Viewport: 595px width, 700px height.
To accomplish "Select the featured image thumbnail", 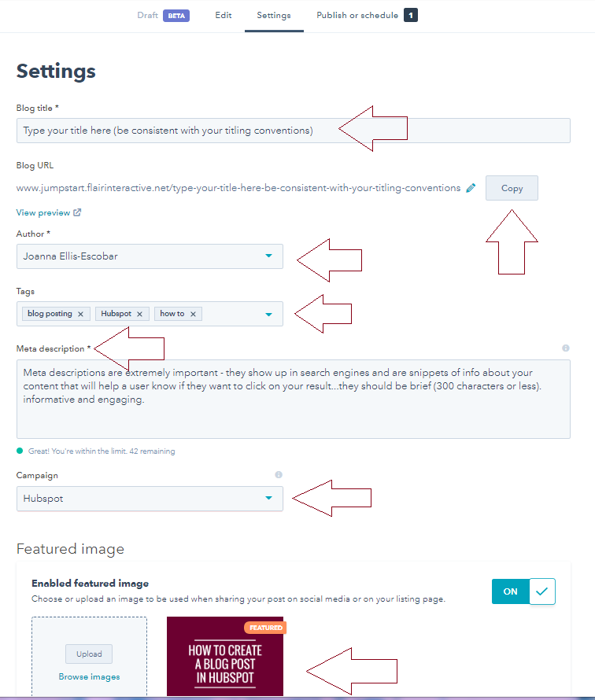I will tap(225, 657).
